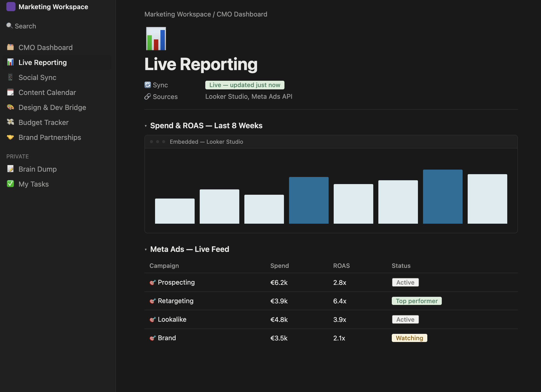Click the Search magnifier icon

[x=9, y=26]
